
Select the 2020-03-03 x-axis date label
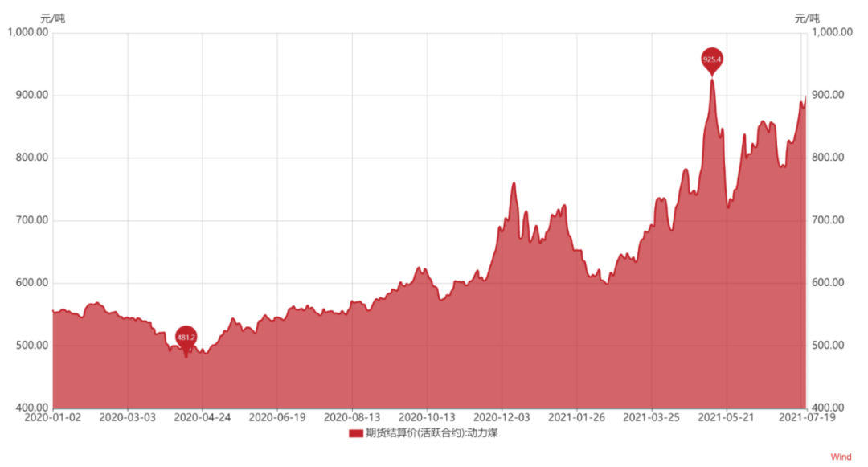point(128,418)
